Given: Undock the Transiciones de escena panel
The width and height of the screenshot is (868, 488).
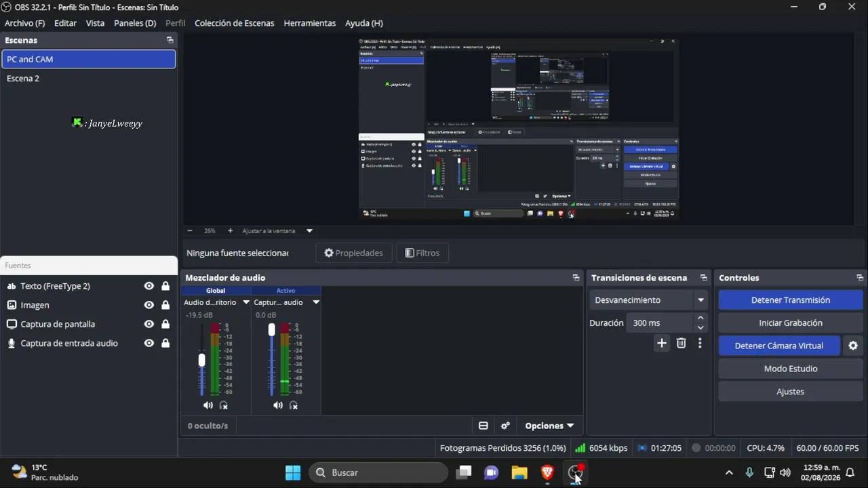Looking at the screenshot, I should click(703, 278).
